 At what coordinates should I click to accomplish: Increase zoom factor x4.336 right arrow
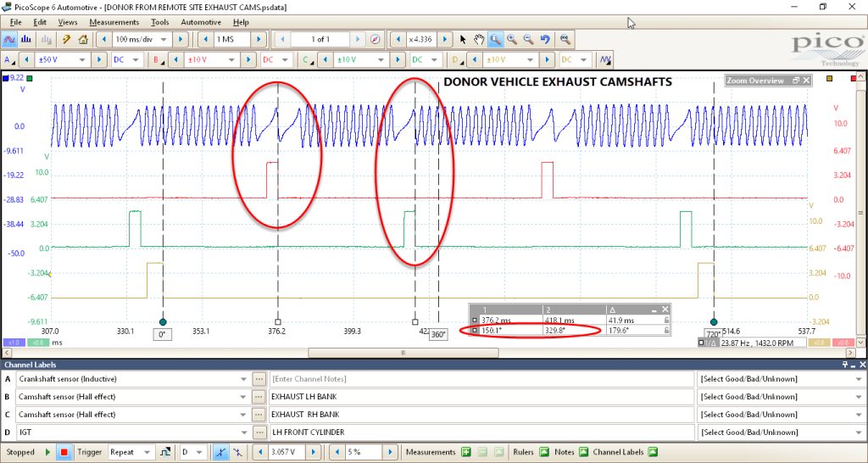pyautogui.click(x=445, y=40)
